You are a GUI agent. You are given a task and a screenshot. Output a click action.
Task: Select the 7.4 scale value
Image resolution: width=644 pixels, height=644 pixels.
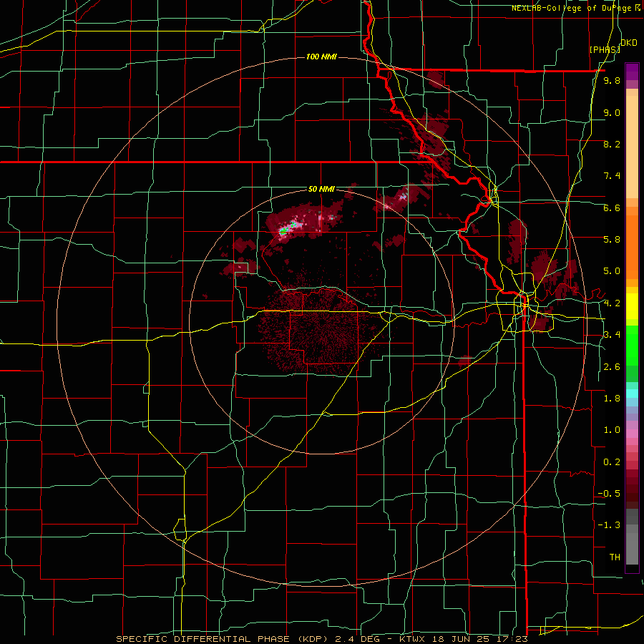612,176
